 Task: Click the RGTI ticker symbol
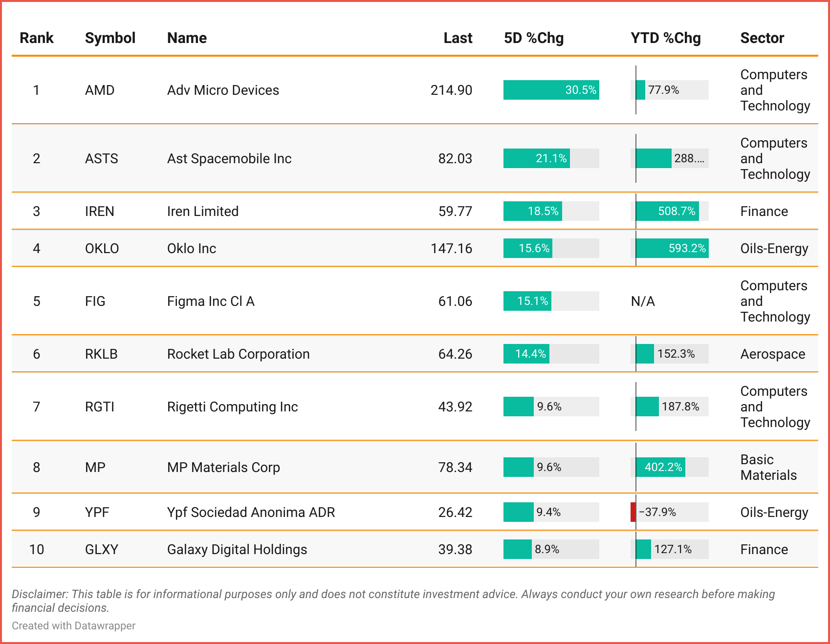pyautogui.click(x=100, y=407)
